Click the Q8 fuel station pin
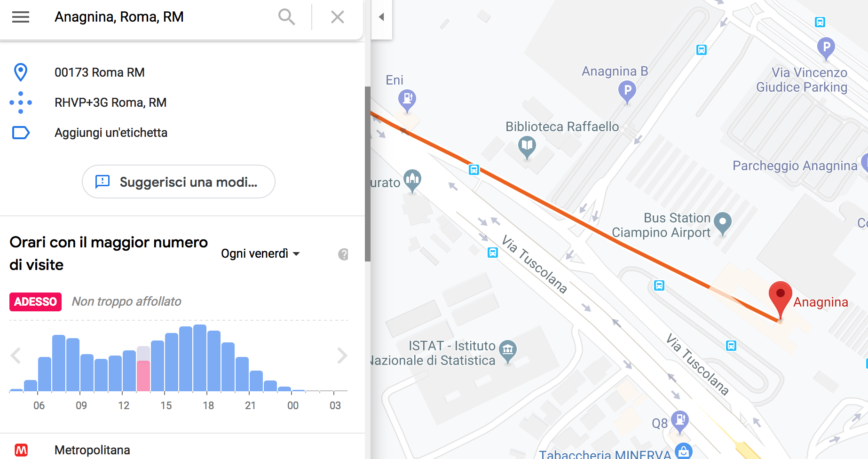Viewport: 868px width, 459px height. [680, 419]
